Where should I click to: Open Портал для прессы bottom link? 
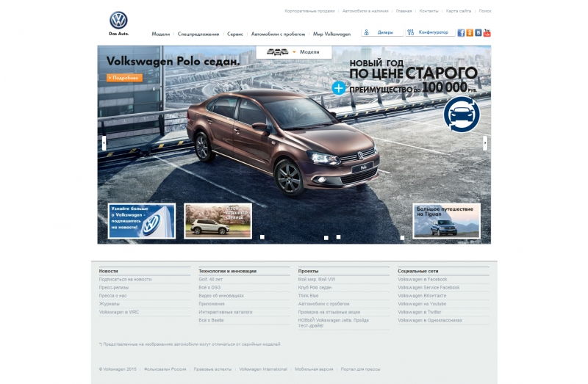[360, 369]
